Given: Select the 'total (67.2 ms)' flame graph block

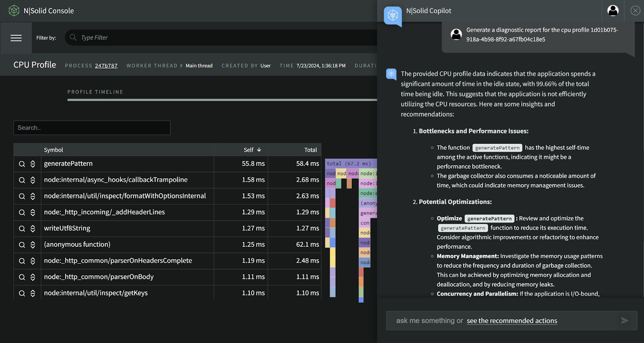Looking at the screenshot, I should tap(351, 163).
